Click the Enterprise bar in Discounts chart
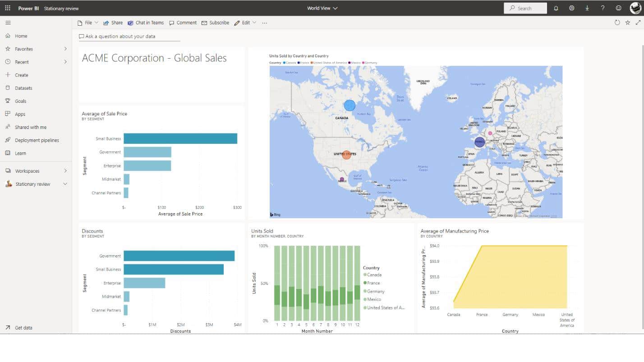 [x=144, y=283]
